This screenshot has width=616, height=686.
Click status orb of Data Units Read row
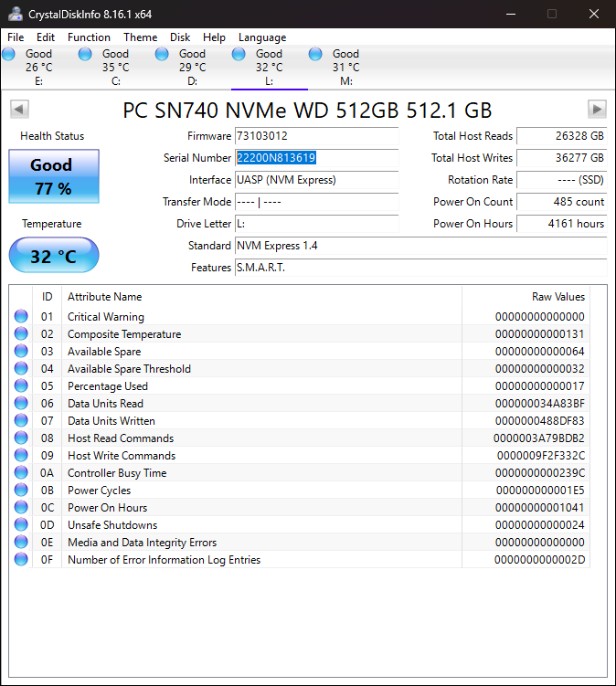21,403
